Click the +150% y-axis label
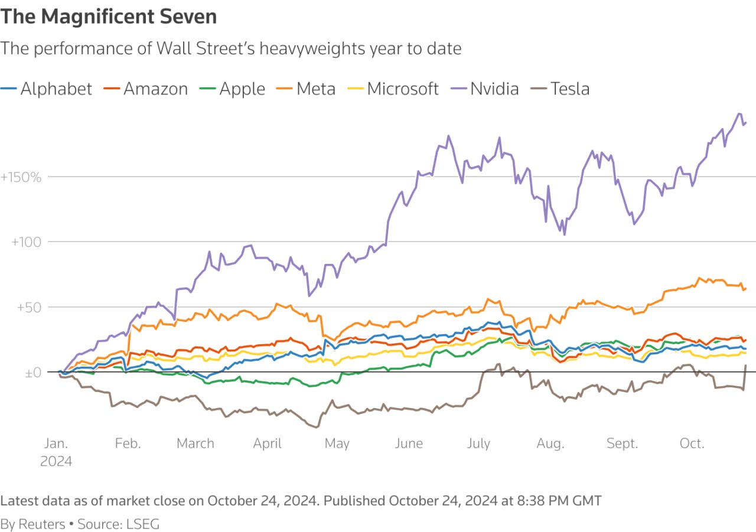 coord(21,177)
